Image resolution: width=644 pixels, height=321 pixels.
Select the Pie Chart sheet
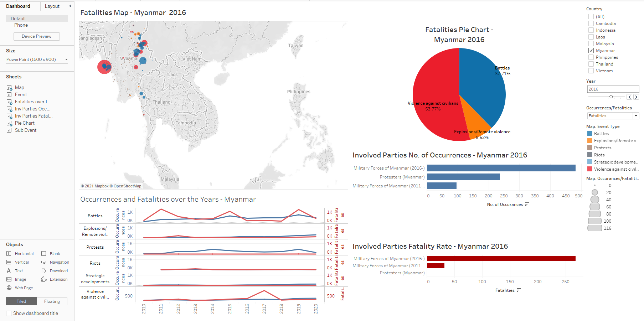pos(24,123)
